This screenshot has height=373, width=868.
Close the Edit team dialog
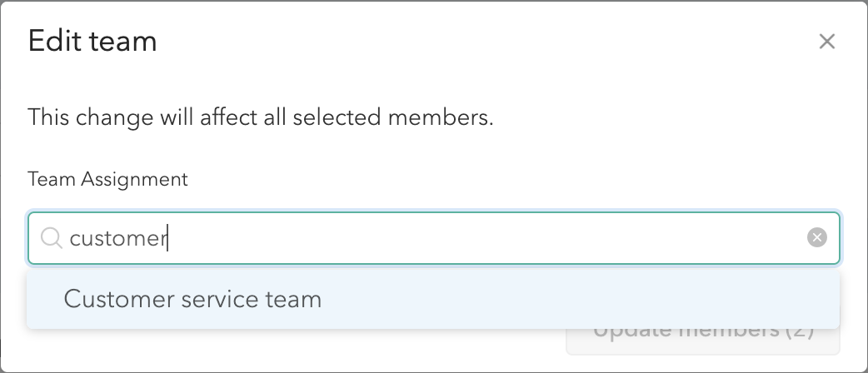point(826,42)
